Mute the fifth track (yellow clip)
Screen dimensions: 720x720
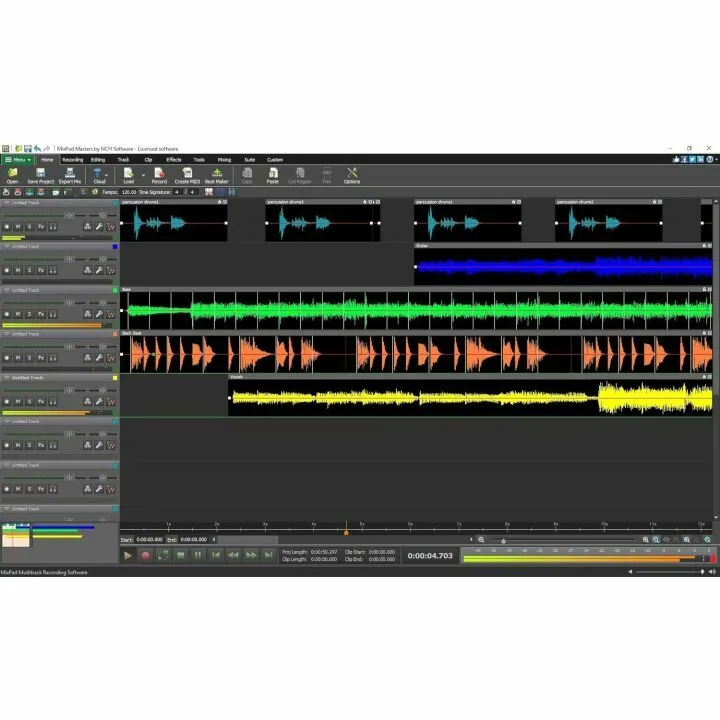click(x=18, y=402)
